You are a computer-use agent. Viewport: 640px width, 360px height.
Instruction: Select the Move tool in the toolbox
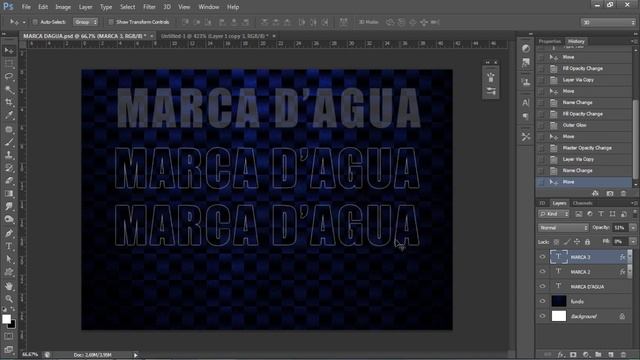pyautogui.click(x=9, y=51)
